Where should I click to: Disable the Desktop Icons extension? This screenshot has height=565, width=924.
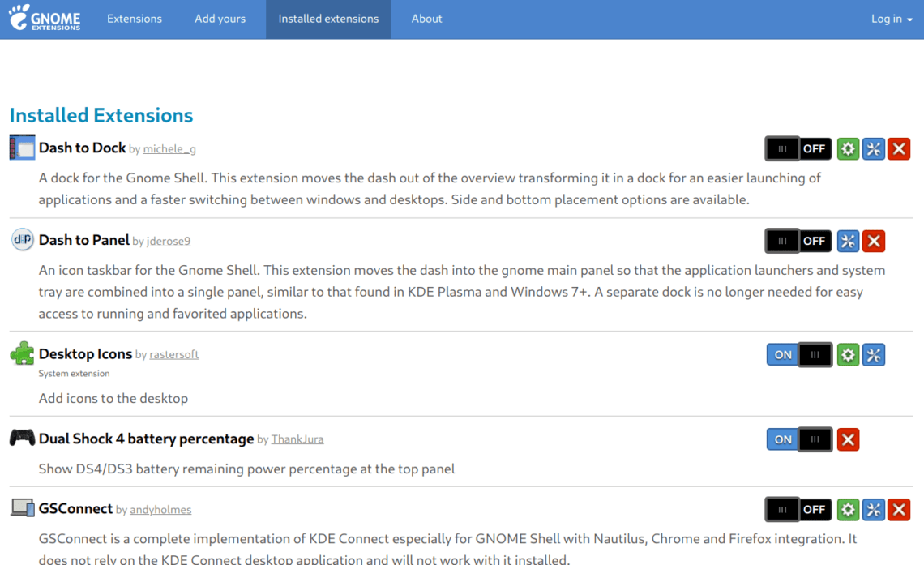click(x=798, y=354)
